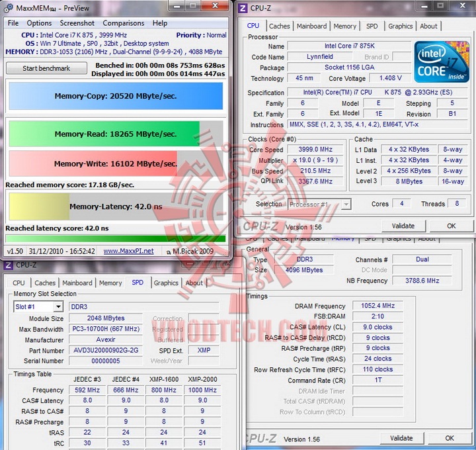Click the part number AVD3U20000902G-2G
Image resolution: width=476 pixels, height=450 pixels.
pyautogui.click(x=106, y=350)
